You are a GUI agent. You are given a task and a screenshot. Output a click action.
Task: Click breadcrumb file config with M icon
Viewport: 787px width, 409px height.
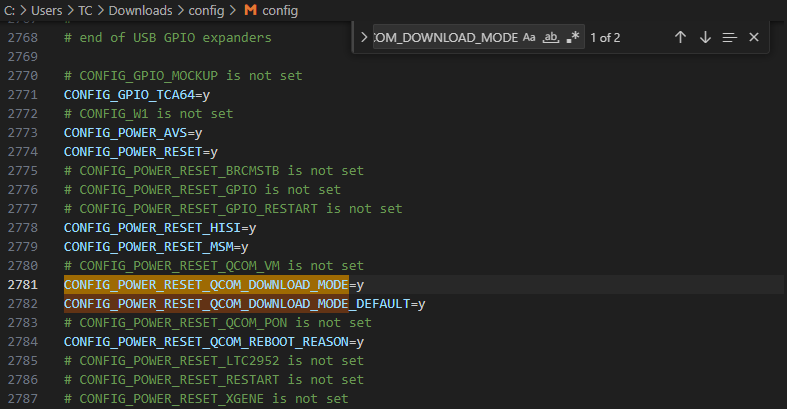click(x=271, y=11)
